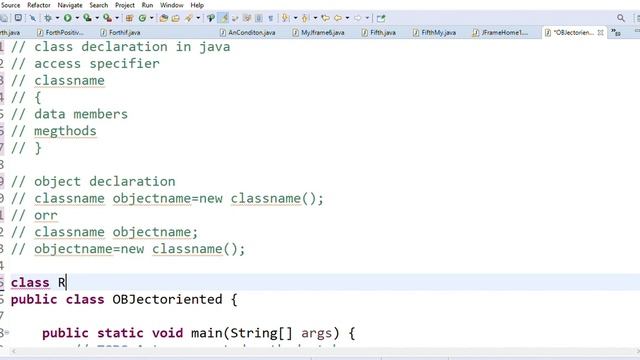Click the Forward navigation arrow
Viewport: 640px width, 360px height.
tap(358, 18)
